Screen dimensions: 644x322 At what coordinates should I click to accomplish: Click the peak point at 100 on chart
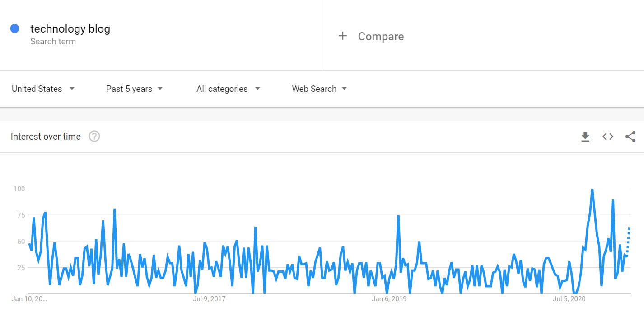[592, 189]
